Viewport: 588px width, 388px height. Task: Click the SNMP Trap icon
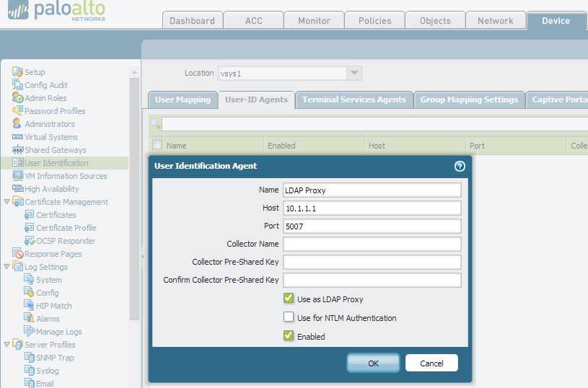29,357
